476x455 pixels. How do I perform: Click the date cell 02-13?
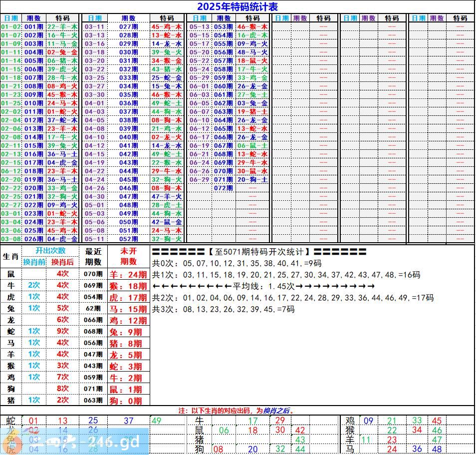coord(10,154)
